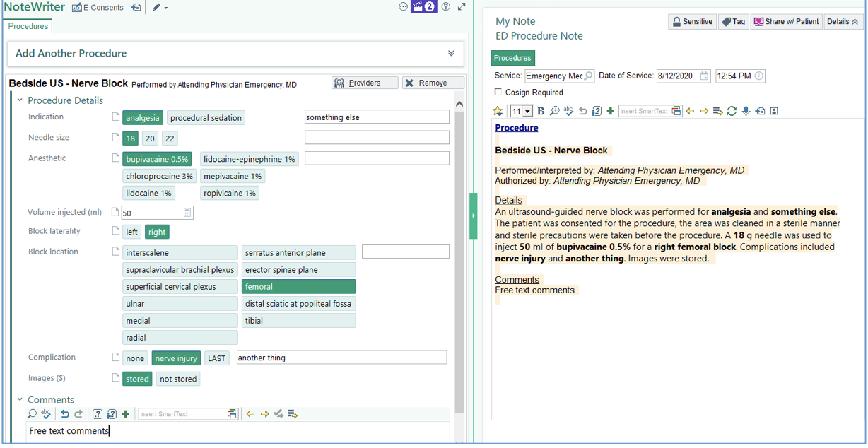This screenshot has width=868, height=448.
Task: Choose lidocaine-epinephrine 1% anesthetic
Action: 250,159
